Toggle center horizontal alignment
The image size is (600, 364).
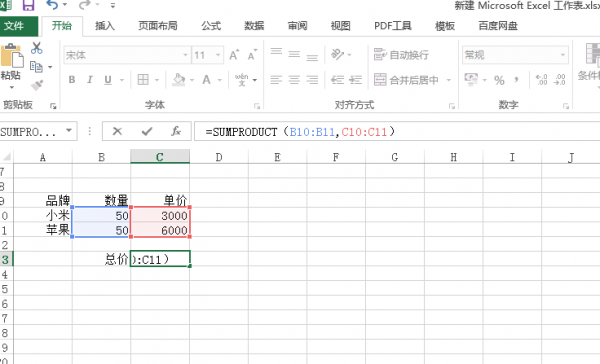[x=294, y=80]
